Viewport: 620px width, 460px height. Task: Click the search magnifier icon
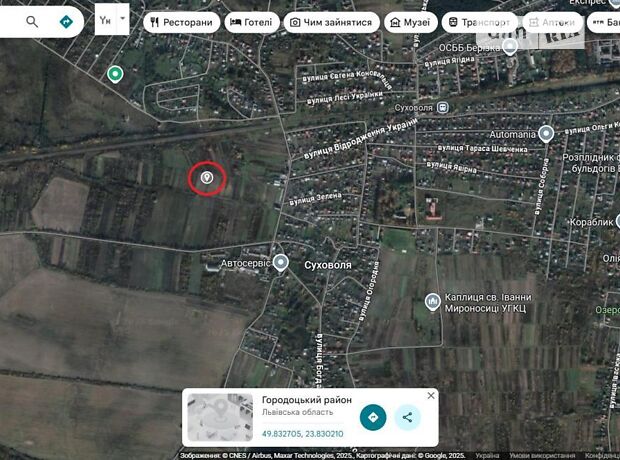[x=32, y=21]
